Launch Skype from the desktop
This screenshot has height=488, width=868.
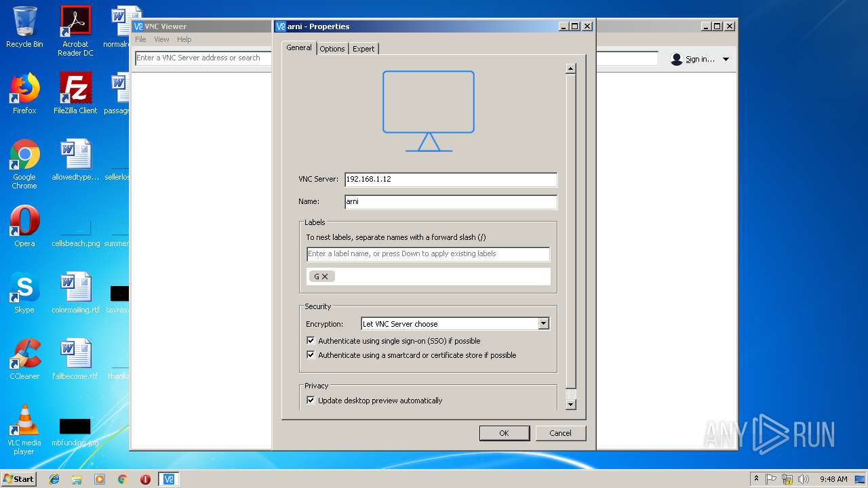pyautogui.click(x=24, y=293)
